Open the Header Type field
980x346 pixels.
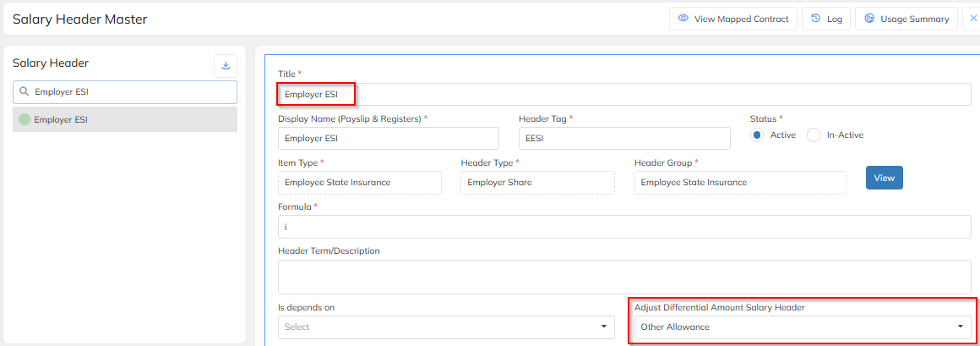click(537, 183)
